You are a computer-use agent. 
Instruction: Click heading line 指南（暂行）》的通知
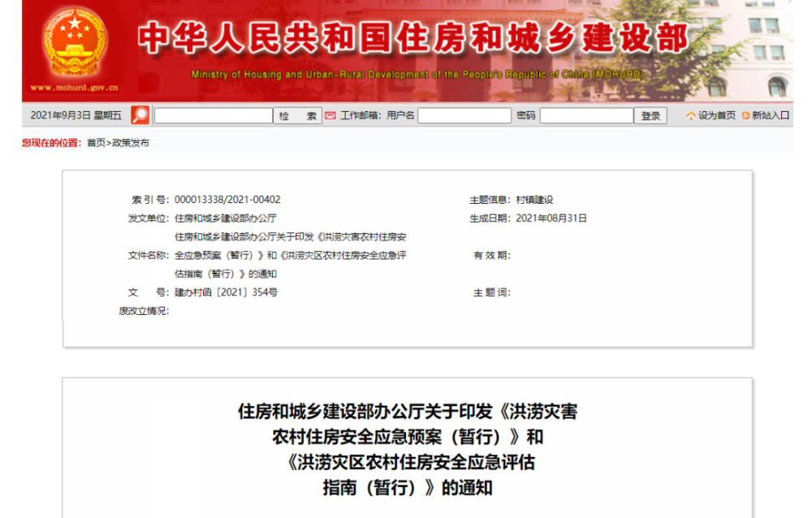coord(408,488)
